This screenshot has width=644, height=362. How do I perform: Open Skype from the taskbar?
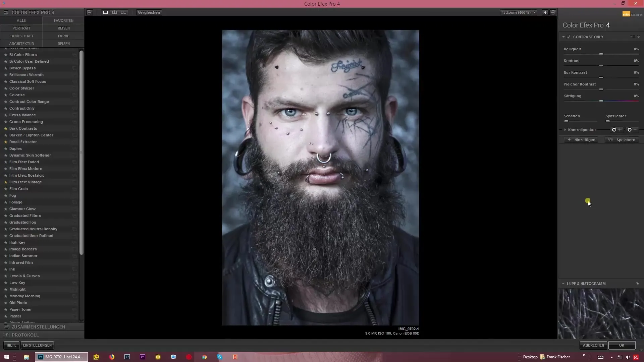coord(220,357)
